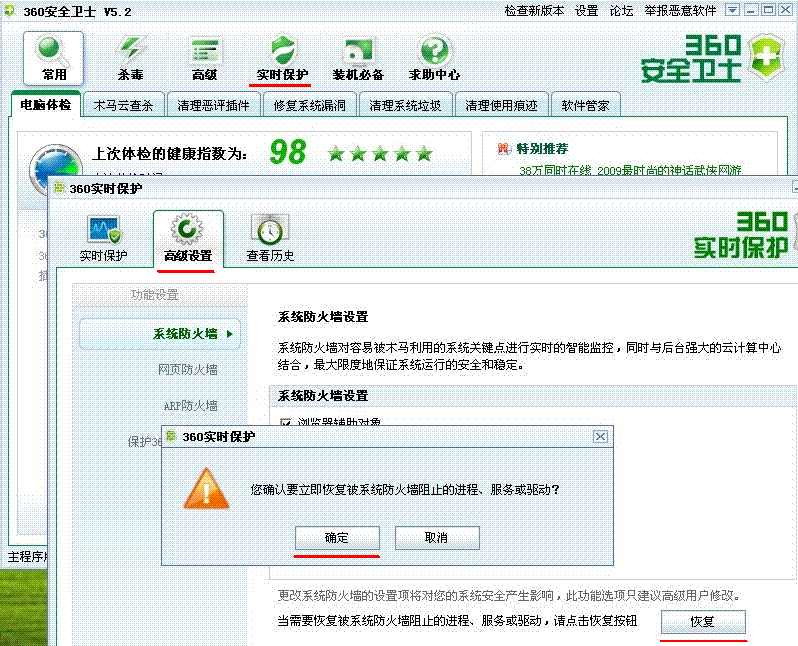The width and height of the screenshot is (798, 646).
Task: Open the 修复系统漏洞 tab
Action: tap(309, 105)
